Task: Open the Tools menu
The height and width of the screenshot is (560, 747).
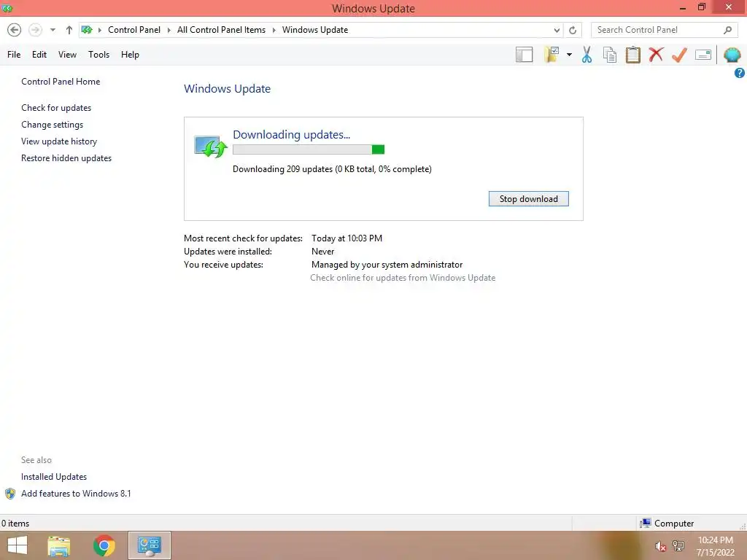Action: click(x=98, y=55)
